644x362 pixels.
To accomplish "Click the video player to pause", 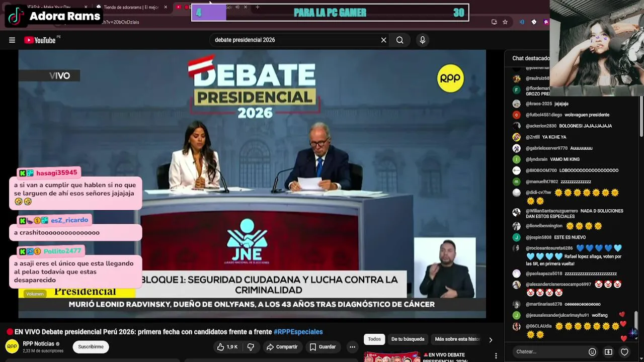I will click(x=252, y=184).
